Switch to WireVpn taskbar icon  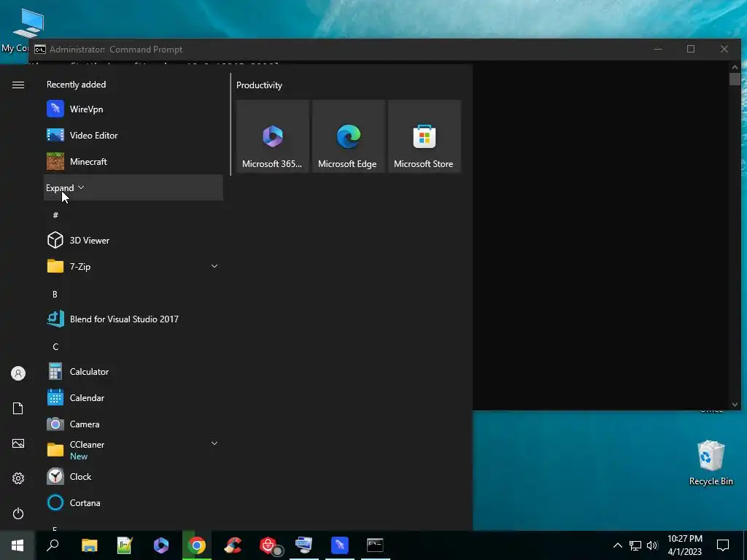pyautogui.click(x=340, y=545)
